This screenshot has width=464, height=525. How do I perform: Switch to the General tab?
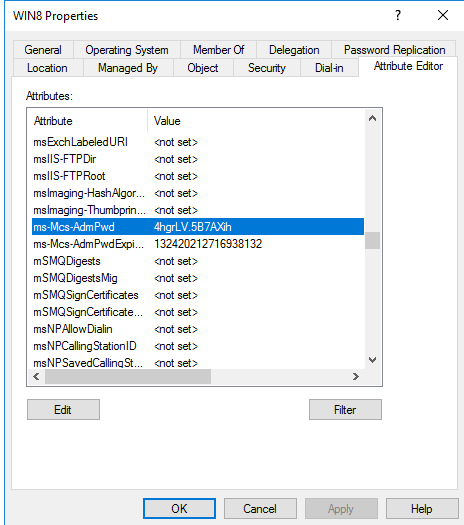point(43,50)
